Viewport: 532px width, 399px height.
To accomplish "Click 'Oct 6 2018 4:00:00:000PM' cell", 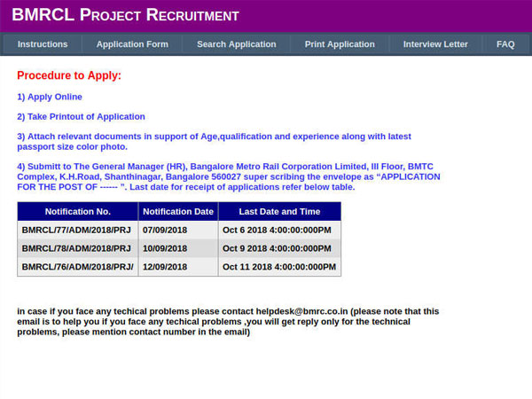I will (x=279, y=230).
